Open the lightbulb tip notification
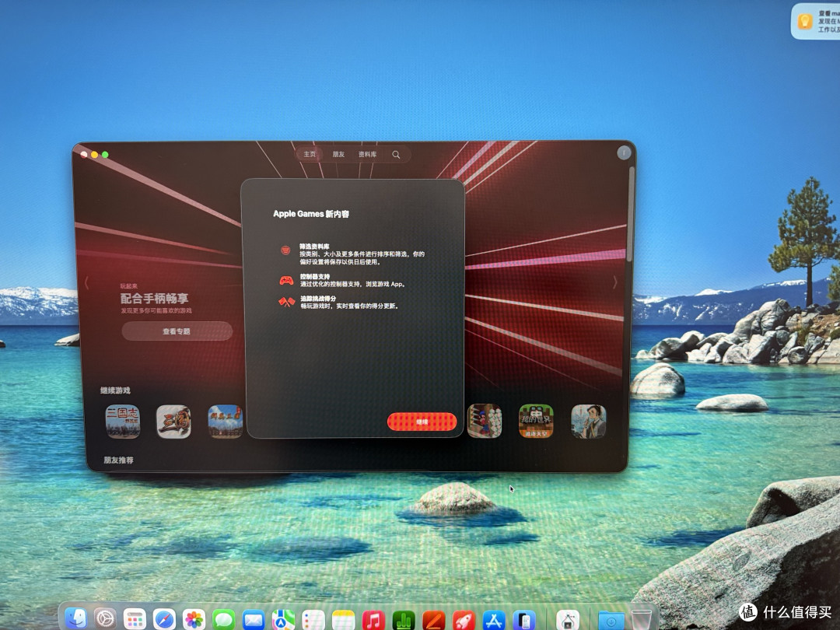 [x=815, y=22]
